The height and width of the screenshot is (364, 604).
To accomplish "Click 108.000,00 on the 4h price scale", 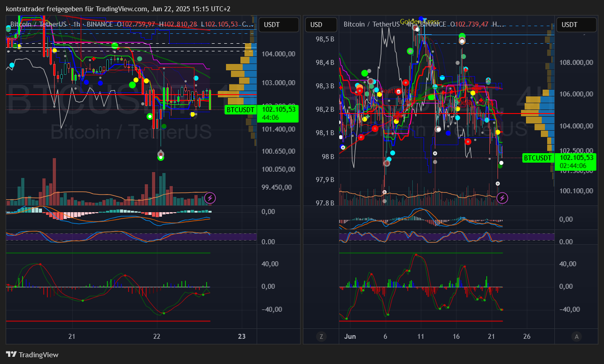I will pyautogui.click(x=575, y=63).
